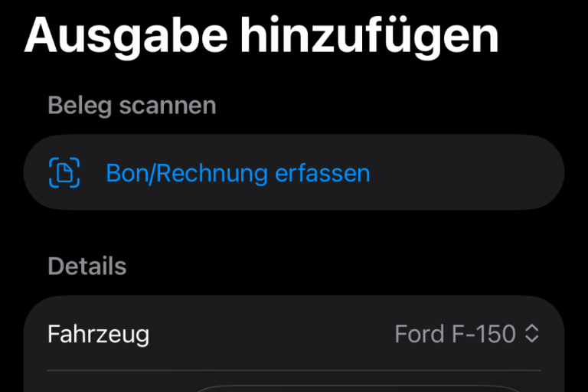This screenshot has width=588, height=392.
Task: Click Bon/Rechnung erfassen link text
Action: pos(237,173)
